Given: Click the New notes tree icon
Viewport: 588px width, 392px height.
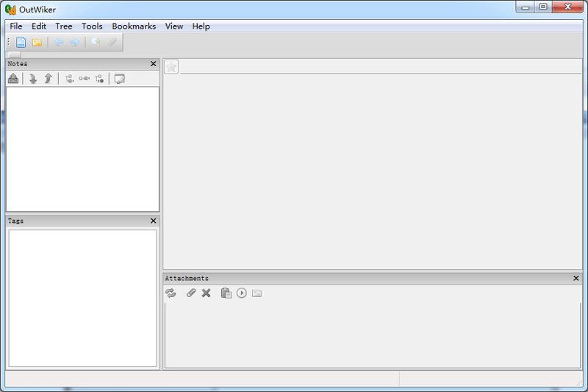Looking at the screenshot, I should click(21, 42).
